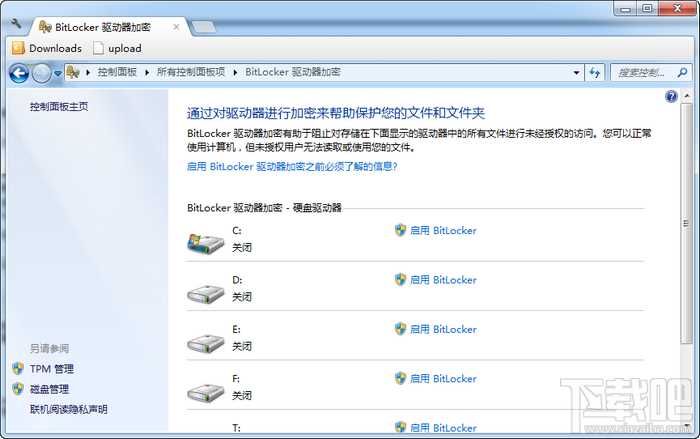Click the C: system drive icon
700x439 pixels.
pos(207,242)
